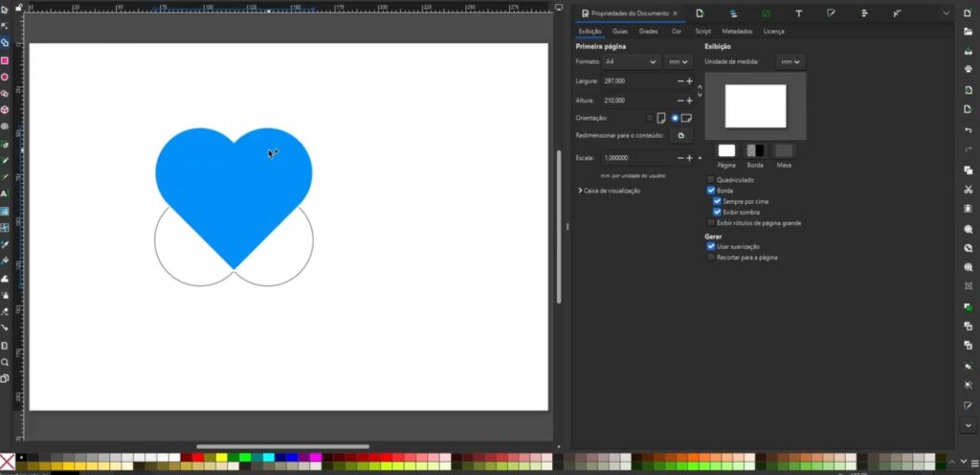Select the Zoom tool in toolbox
The image size is (980, 475).
tap(5, 362)
